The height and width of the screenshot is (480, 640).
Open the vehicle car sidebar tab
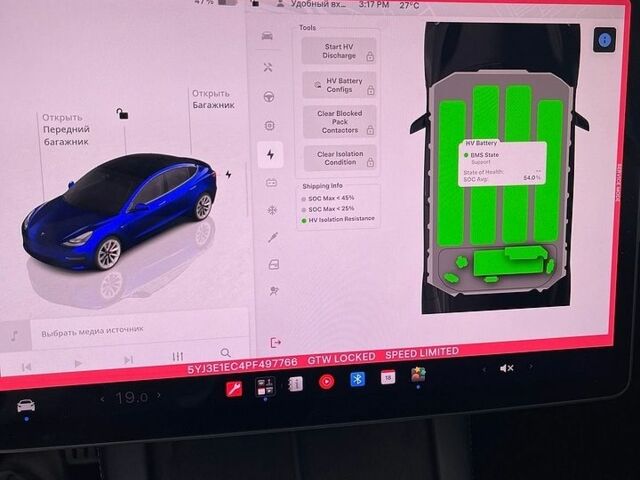point(267,36)
